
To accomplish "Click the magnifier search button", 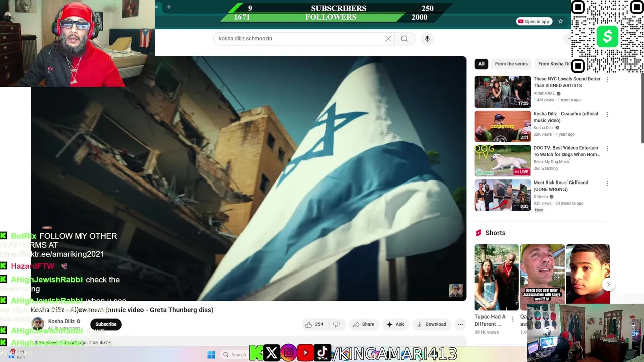I will tap(405, 39).
